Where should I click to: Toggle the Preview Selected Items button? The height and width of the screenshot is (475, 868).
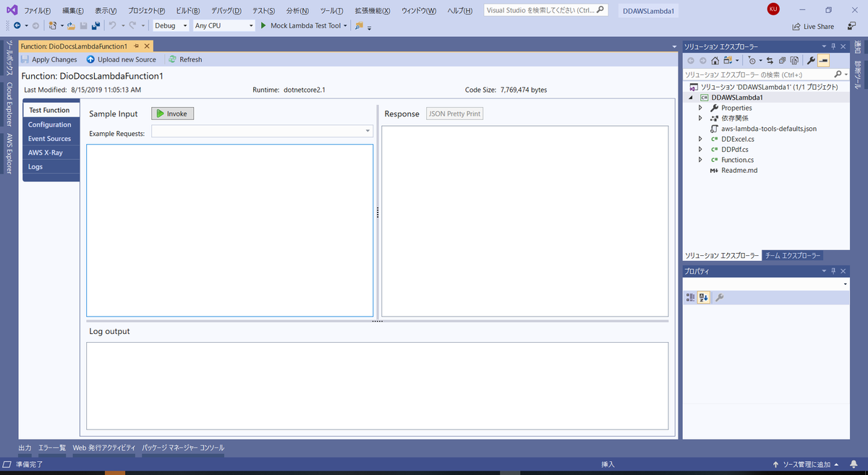[x=823, y=61]
